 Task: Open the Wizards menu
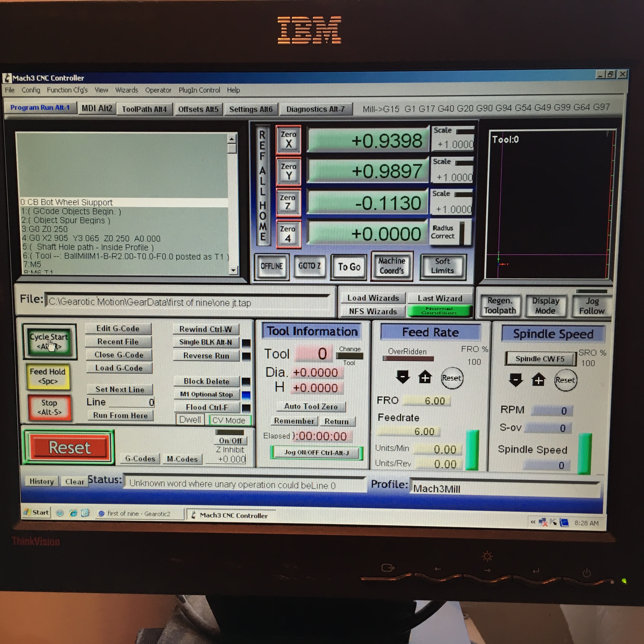coord(126,90)
